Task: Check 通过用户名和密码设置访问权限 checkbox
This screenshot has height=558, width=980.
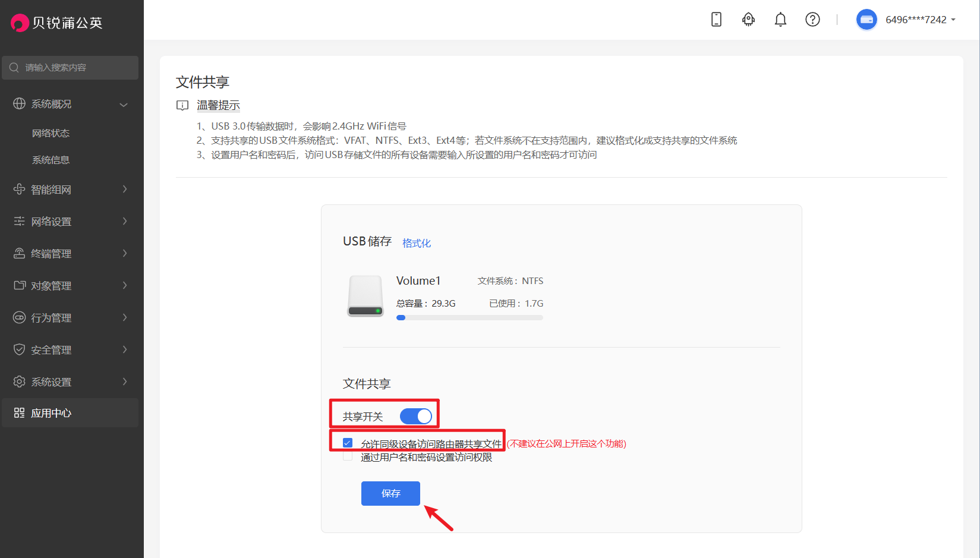Action: (x=348, y=457)
